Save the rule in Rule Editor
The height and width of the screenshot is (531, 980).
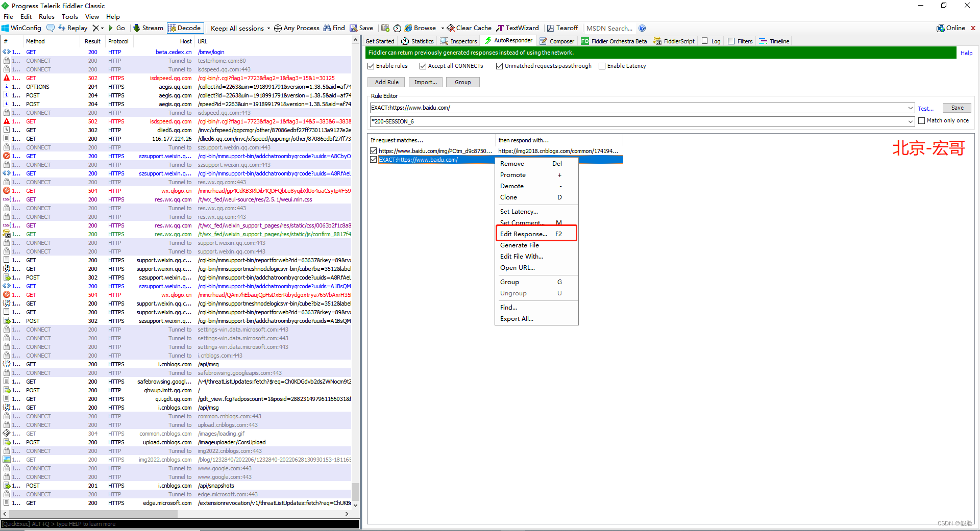957,108
